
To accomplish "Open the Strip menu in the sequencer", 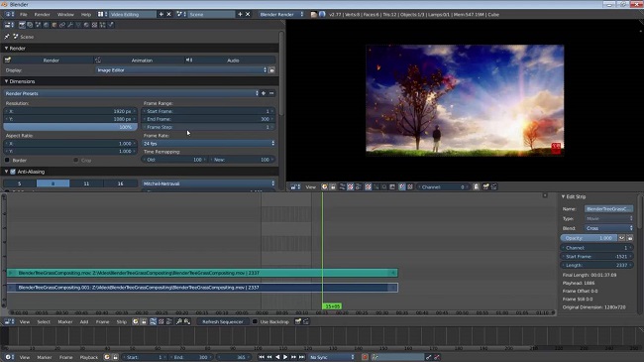I will click(122, 321).
